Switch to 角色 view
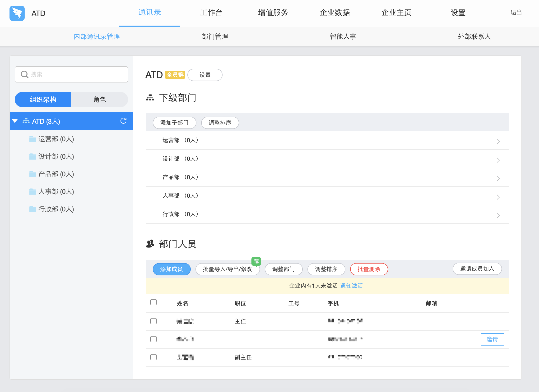This screenshot has height=392, width=539. 100,100
